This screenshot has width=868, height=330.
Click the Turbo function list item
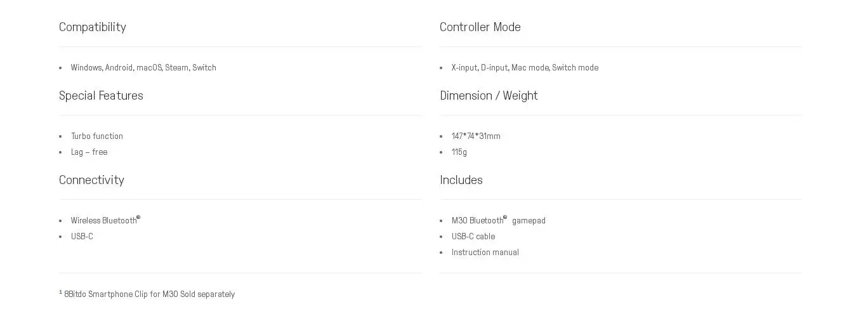[x=97, y=136]
